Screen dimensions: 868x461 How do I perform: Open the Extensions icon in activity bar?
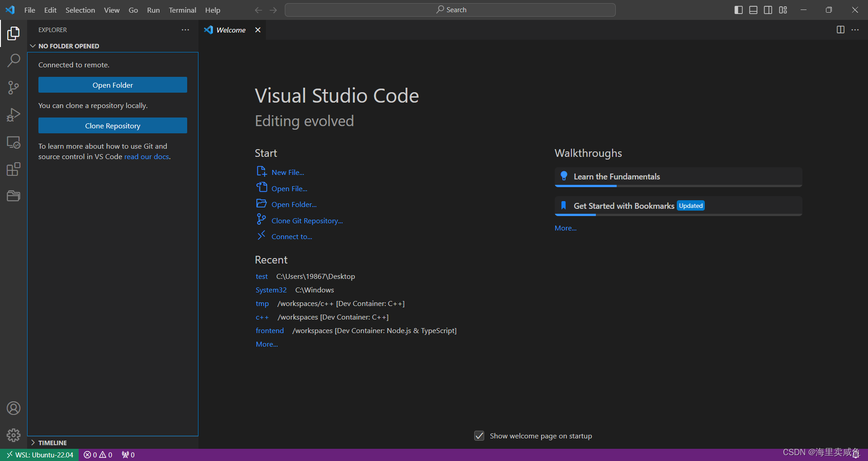[14, 169]
